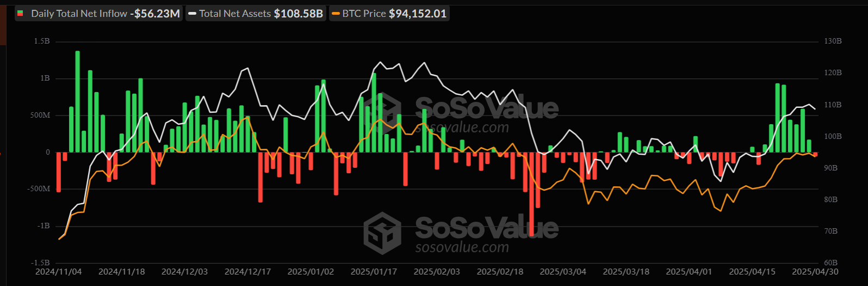Click the -500M left axis label
Screen dimensions: 868x286
(39, 189)
